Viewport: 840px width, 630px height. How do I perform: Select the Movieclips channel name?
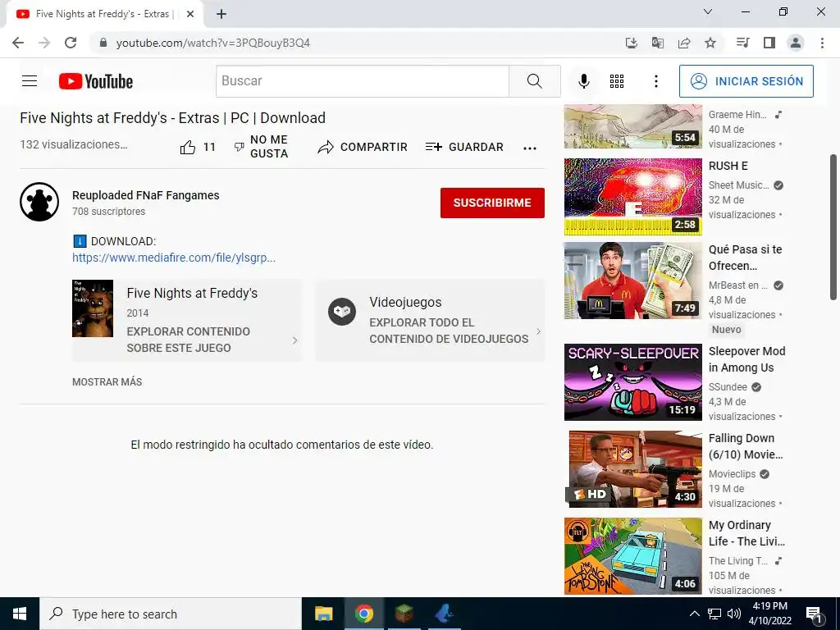coord(732,474)
